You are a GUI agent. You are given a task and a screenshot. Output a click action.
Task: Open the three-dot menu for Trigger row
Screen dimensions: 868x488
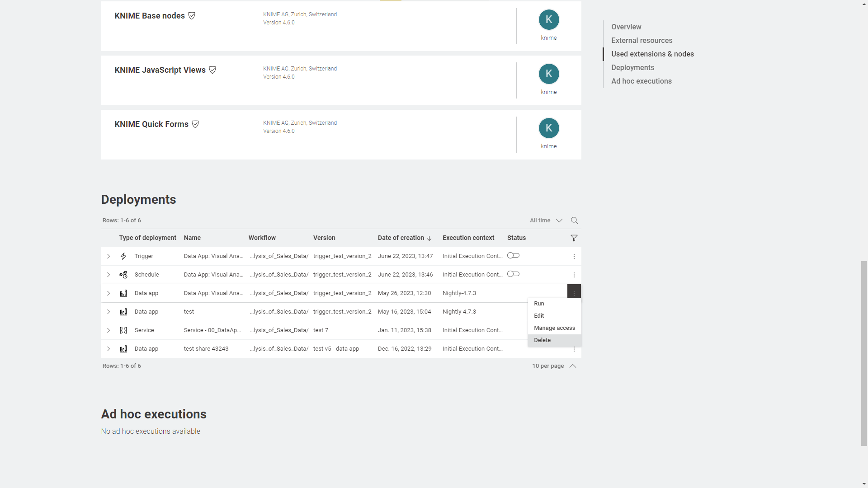574,256
